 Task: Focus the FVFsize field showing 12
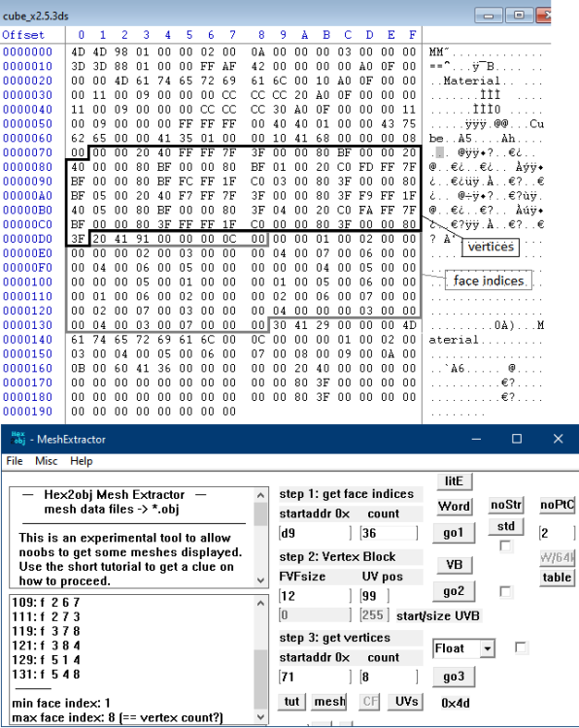coord(315,596)
